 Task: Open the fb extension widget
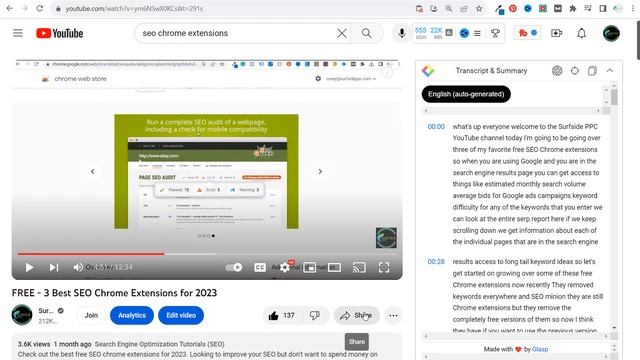[527, 33]
